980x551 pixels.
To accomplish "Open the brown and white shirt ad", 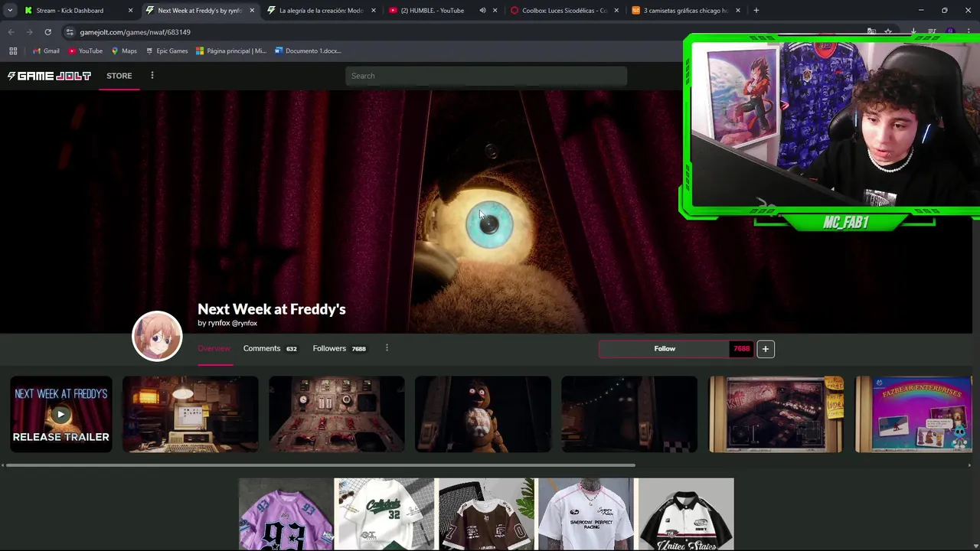I will coord(486,514).
